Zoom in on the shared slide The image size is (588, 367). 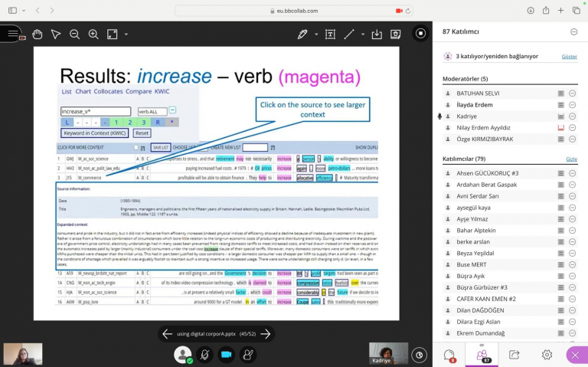tap(93, 34)
